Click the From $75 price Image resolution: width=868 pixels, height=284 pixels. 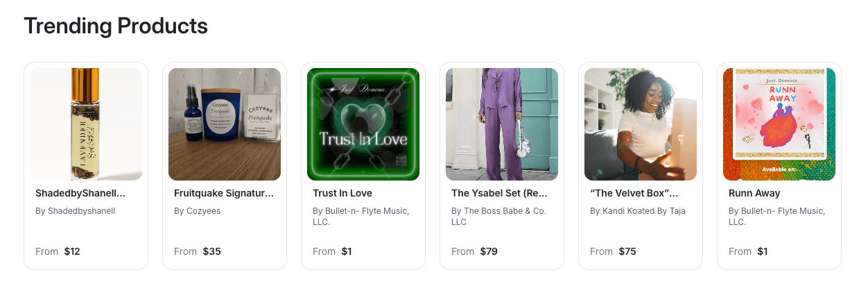click(x=614, y=251)
